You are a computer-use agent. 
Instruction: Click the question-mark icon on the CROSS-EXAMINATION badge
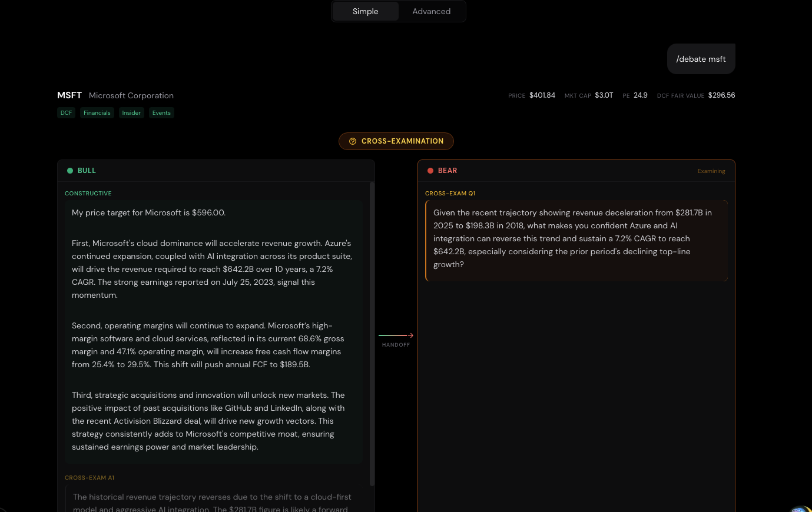[353, 141]
